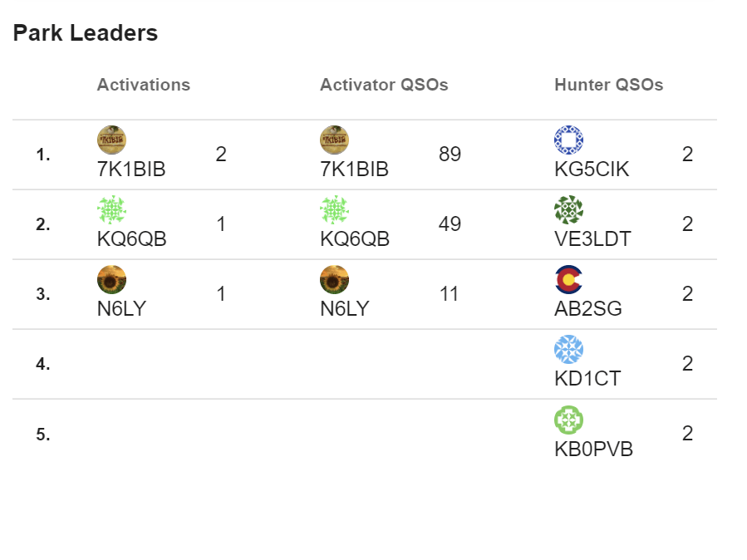Click 7K1BIB avatar in Activations column
The width and height of the screenshot is (747, 560).
(x=111, y=140)
